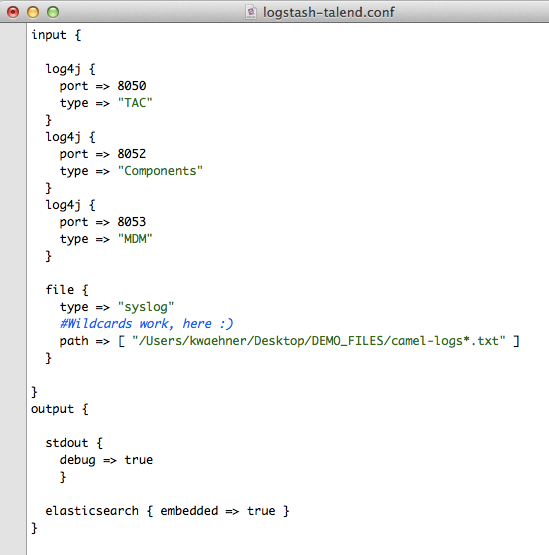This screenshot has height=555, width=549.
Task: Click the "stdout {" block opening
Action: click(74, 443)
